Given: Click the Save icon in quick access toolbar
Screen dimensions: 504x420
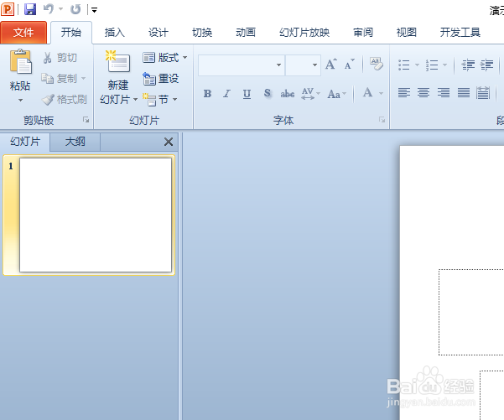Looking at the screenshot, I should click(30, 9).
